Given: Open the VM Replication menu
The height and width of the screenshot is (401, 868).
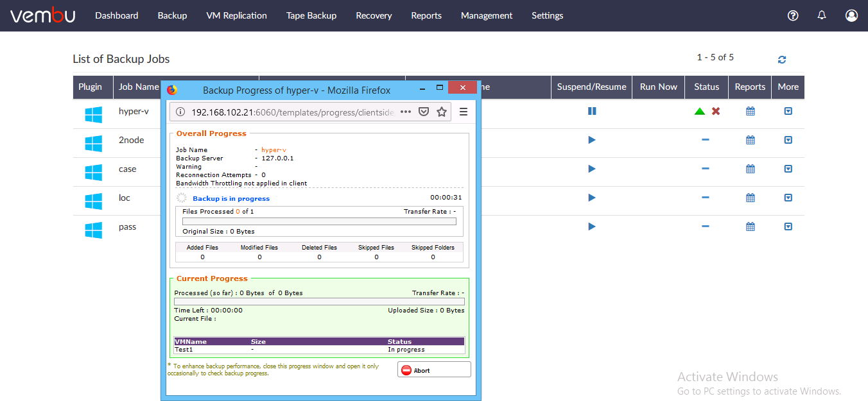Looking at the screenshot, I should tap(236, 15).
